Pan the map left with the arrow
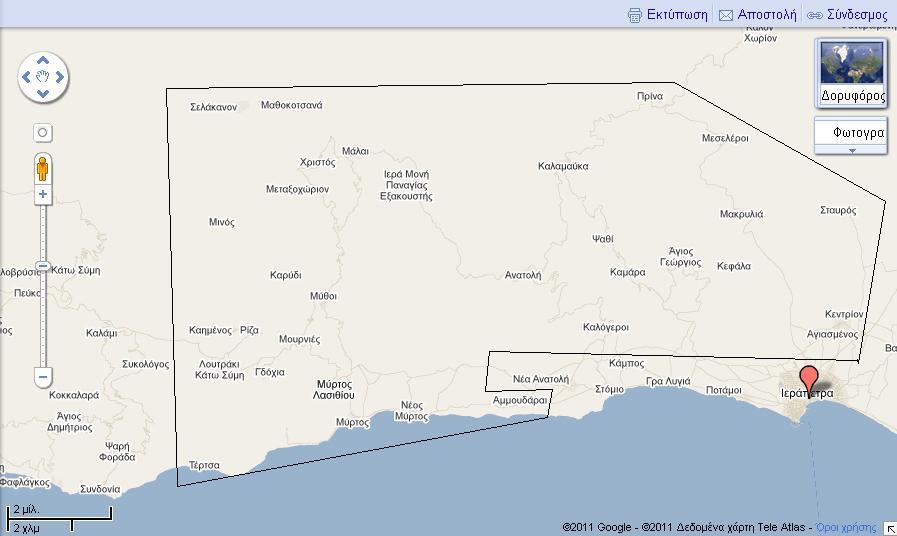897x536 pixels. click(26, 77)
